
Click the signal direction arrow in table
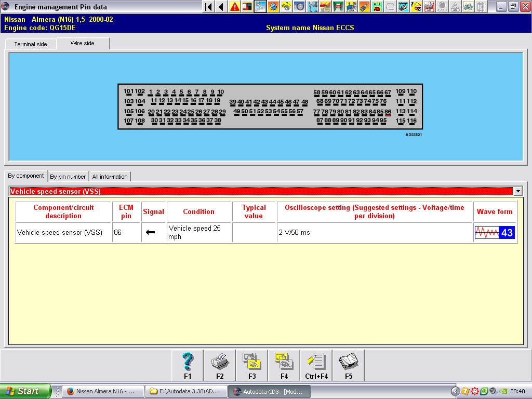tap(150, 232)
